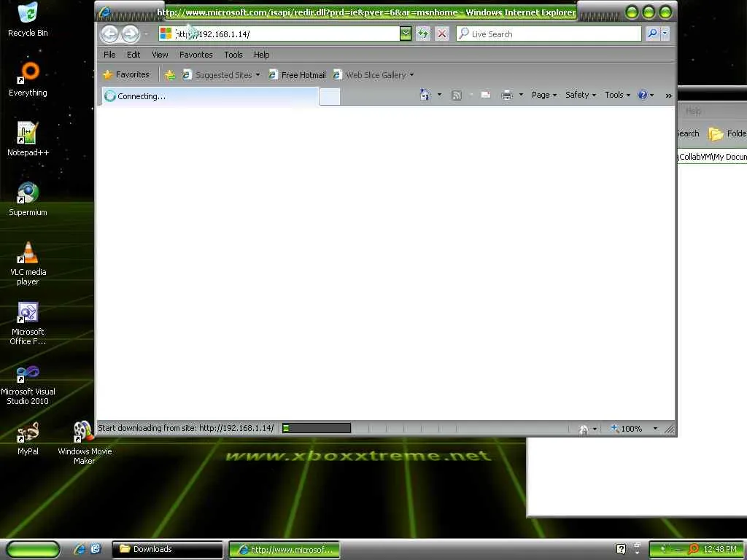
Task: Click the Forward navigation arrow
Action: 130,34
